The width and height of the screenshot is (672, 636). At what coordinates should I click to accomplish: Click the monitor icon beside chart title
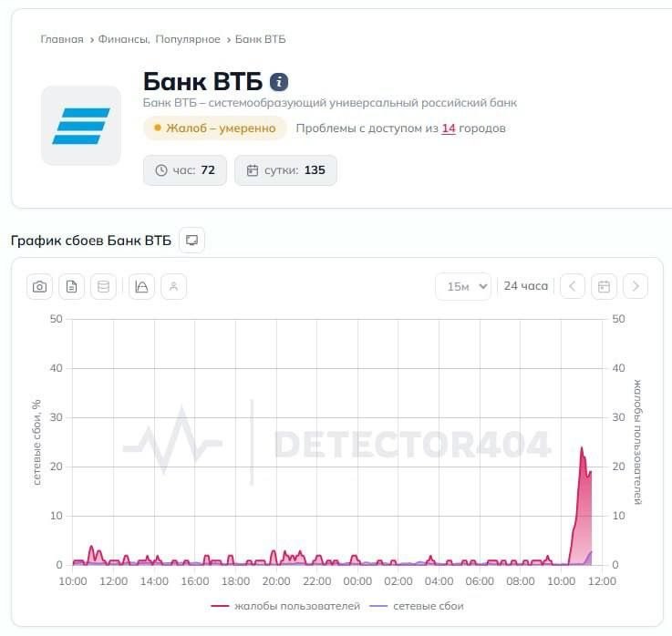pyautogui.click(x=191, y=241)
